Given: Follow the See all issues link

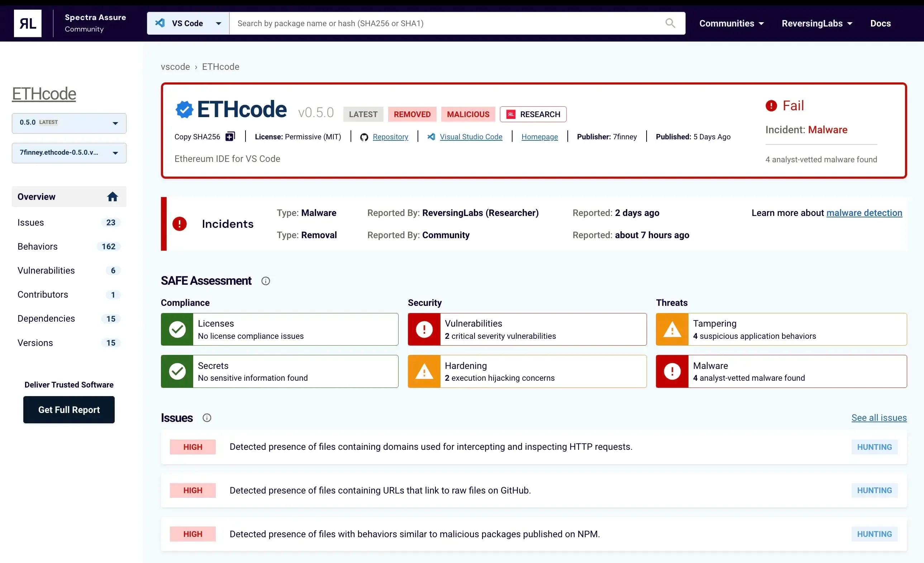Looking at the screenshot, I should (x=879, y=417).
